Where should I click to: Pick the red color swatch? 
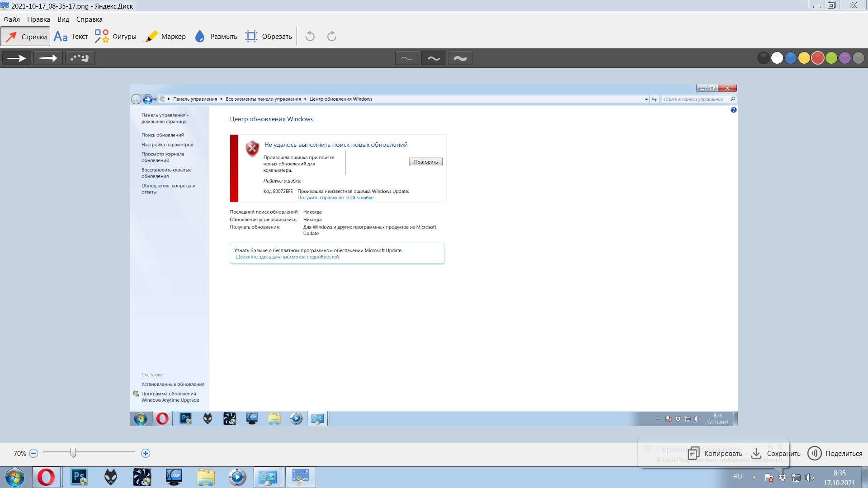[x=818, y=58]
